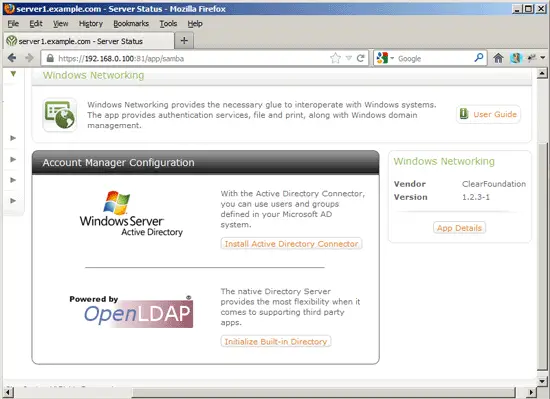The width and height of the screenshot is (550, 399).
Task: Click the Windows Networking page heading
Action: click(x=94, y=75)
